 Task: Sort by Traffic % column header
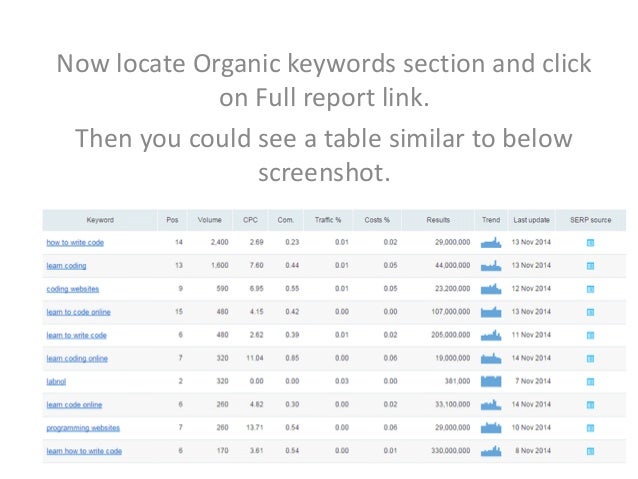pos(328,220)
